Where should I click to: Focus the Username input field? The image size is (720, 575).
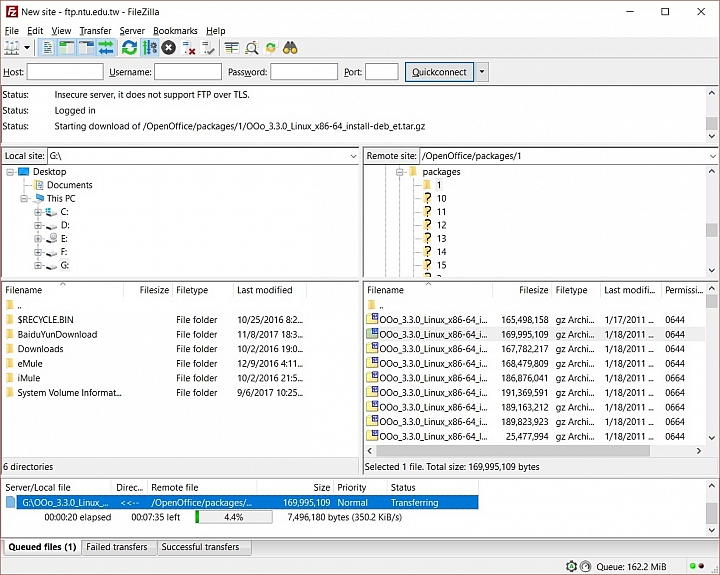188,72
